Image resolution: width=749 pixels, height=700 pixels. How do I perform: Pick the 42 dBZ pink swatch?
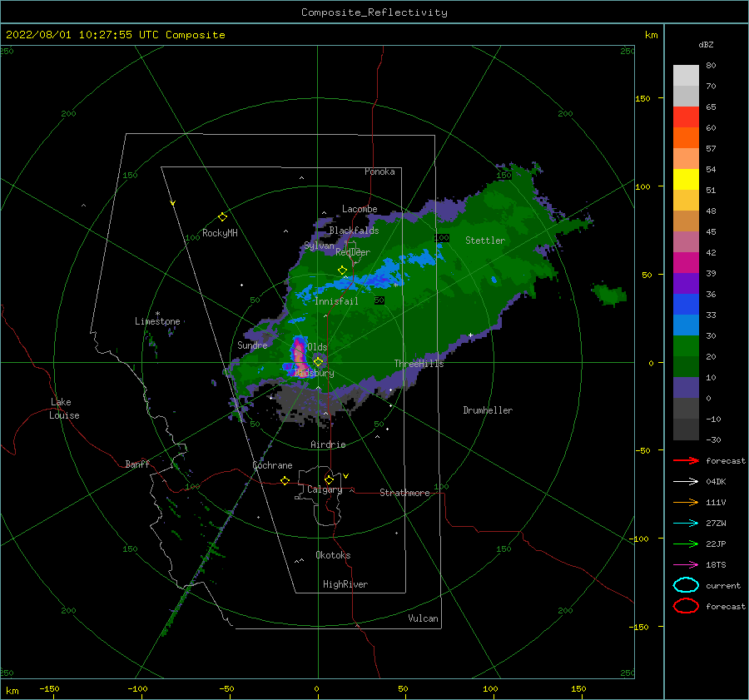pos(686,241)
